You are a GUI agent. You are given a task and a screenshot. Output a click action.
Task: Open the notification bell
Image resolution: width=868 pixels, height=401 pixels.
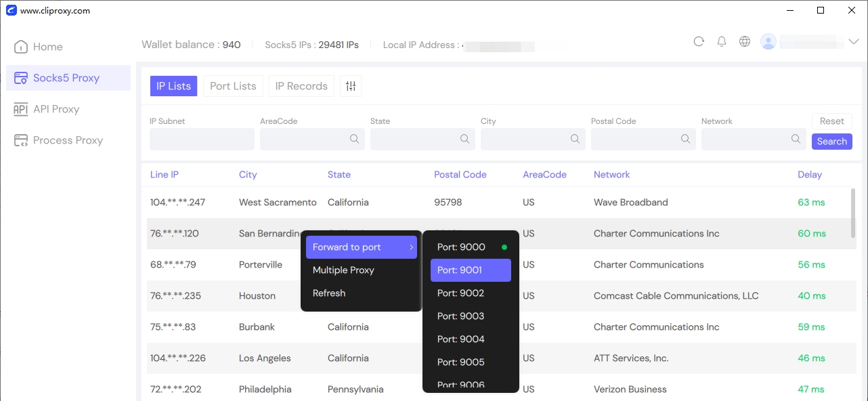pos(722,41)
